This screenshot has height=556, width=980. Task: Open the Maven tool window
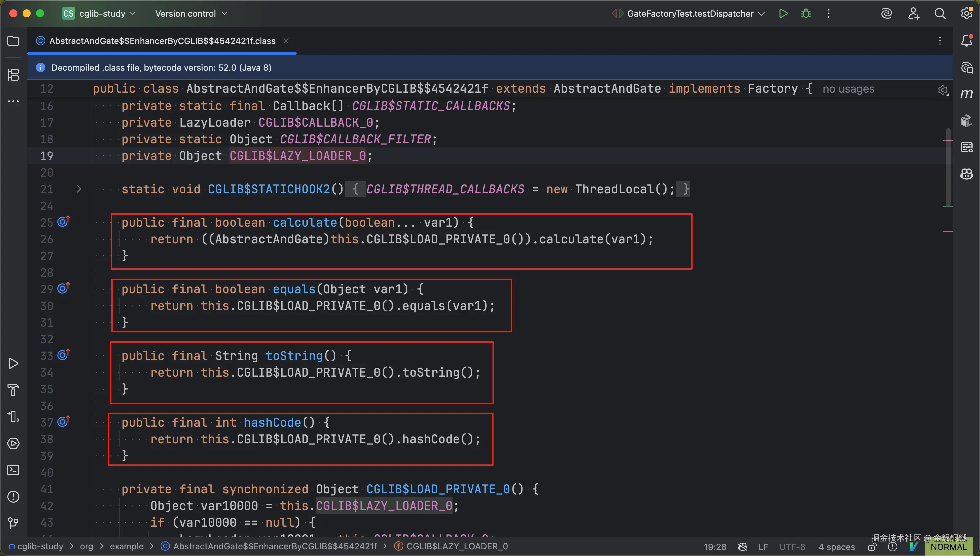[966, 94]
